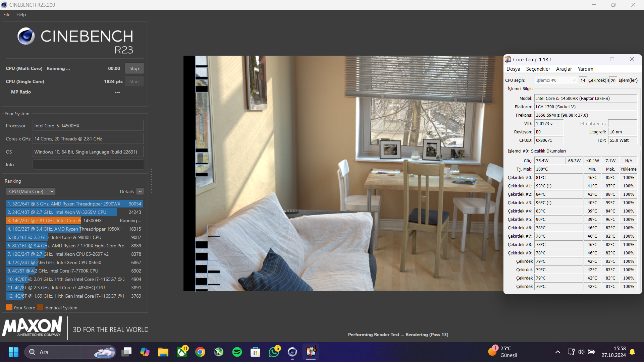Open the CPU (Multi Core) ranking dropdown
The width and height of the screenshot is (644, 362).
tap(31, 191)
